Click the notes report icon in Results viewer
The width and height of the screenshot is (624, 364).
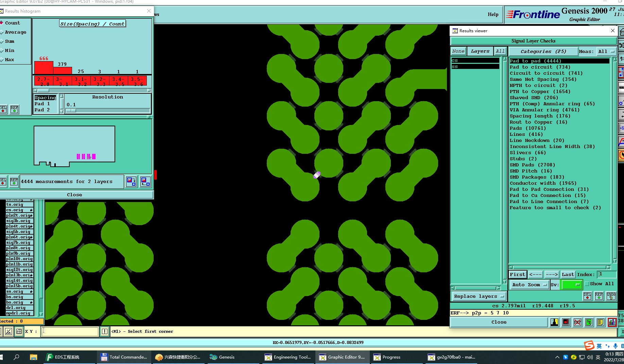600,322
